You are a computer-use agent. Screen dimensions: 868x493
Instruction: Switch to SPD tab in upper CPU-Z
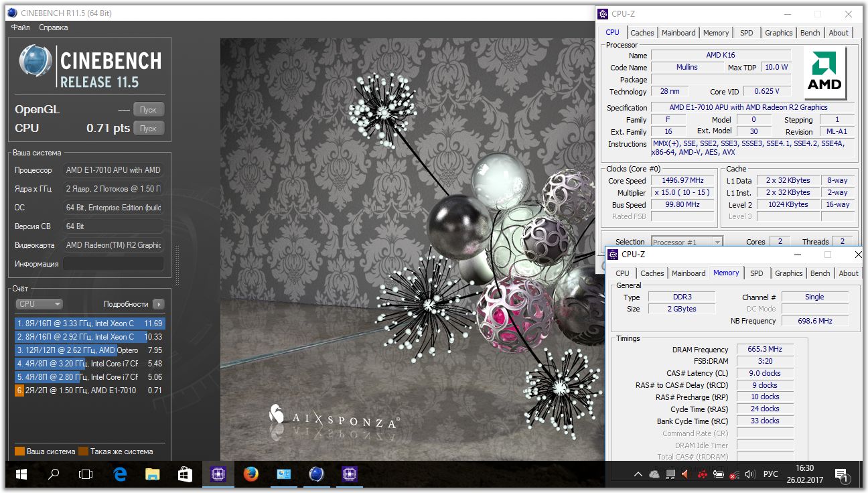747,33
